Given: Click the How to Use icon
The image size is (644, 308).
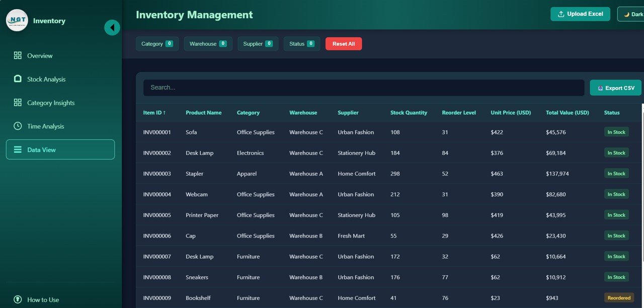Looking at the screenshot, I should (x=18, y=299).
